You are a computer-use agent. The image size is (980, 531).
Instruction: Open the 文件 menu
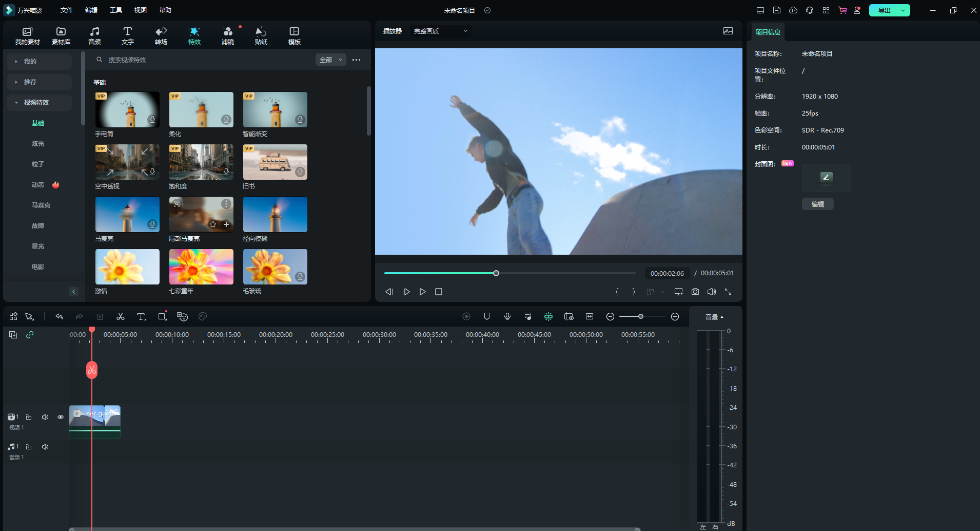(x=67, y=10)
